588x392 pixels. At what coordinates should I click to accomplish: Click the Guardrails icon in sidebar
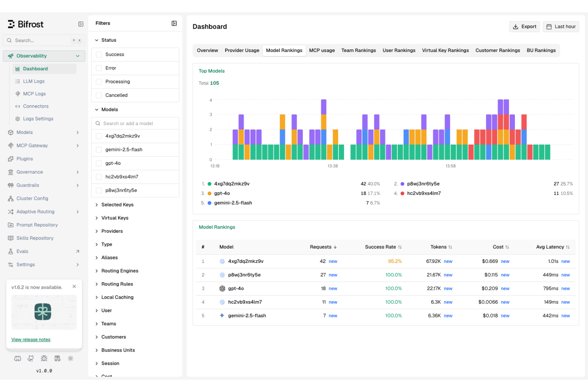[x=11, y=185]
